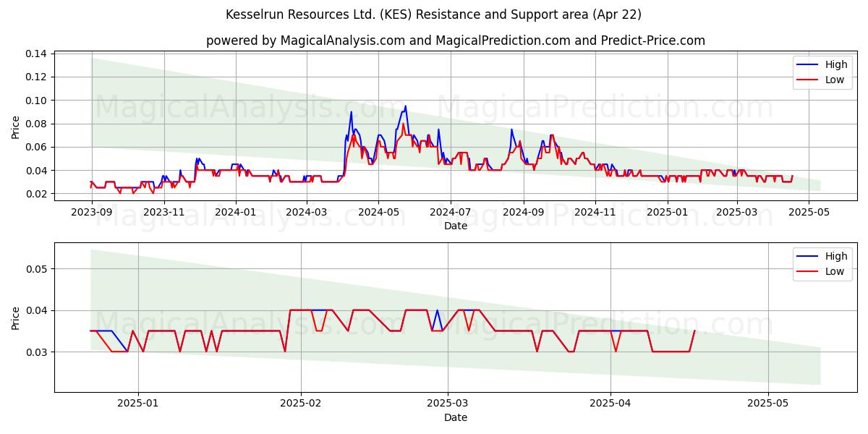Image resolution: width=868 pixels, height=434 pixels.
Task: Click the top chart Date axis label
Action: (x=456, y=226)
